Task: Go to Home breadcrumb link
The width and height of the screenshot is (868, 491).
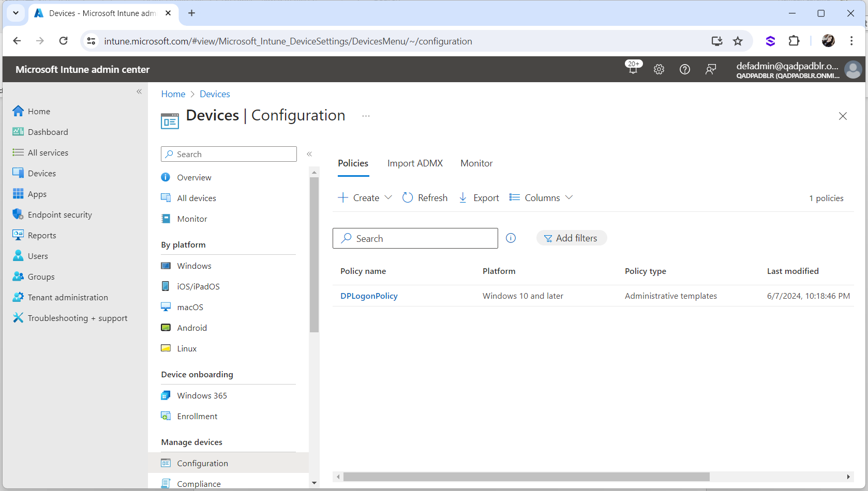Action: click(x=173, y=94)
